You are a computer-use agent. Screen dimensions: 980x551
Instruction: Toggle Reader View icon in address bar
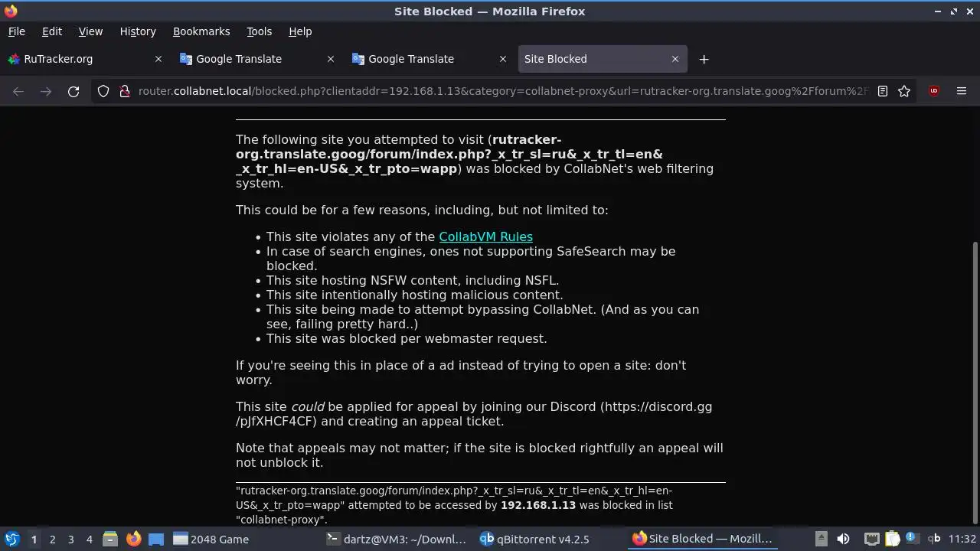[883, 91]
